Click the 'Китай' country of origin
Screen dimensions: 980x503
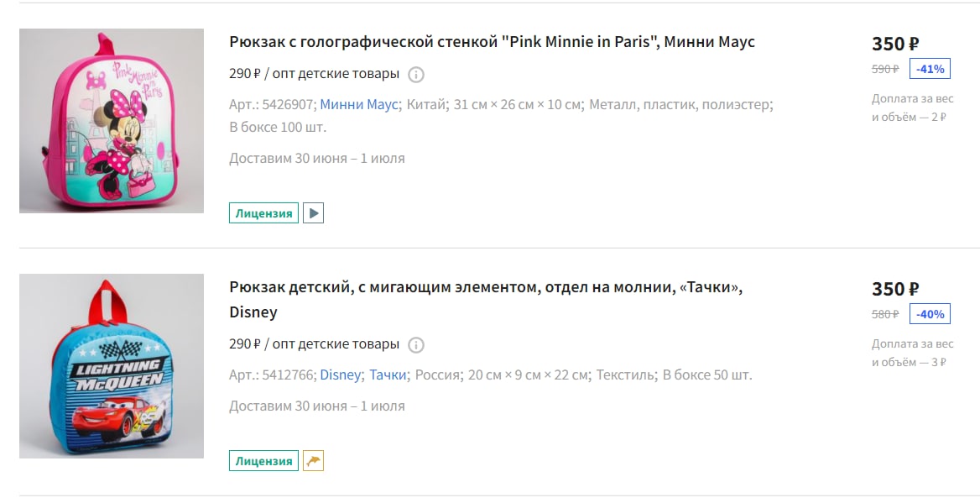click(x=426, y=104)
